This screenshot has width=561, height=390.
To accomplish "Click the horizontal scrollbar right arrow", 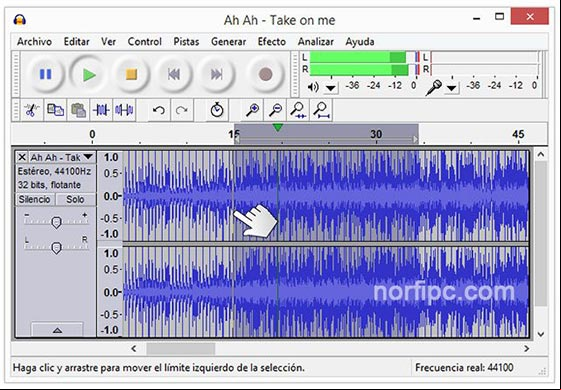I will (x=527, y=348).
